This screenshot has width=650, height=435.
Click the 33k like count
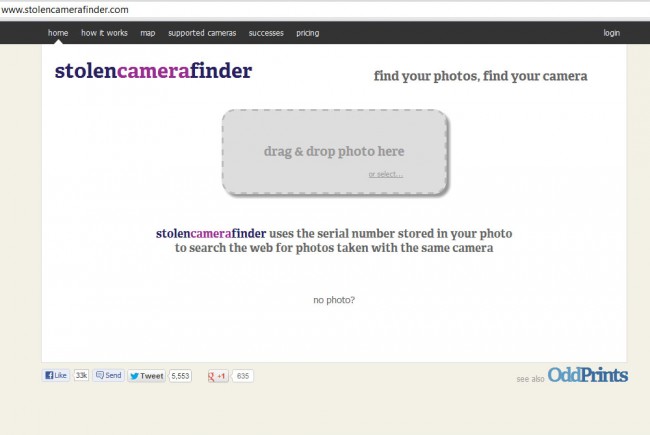click(x=81, y=375)
